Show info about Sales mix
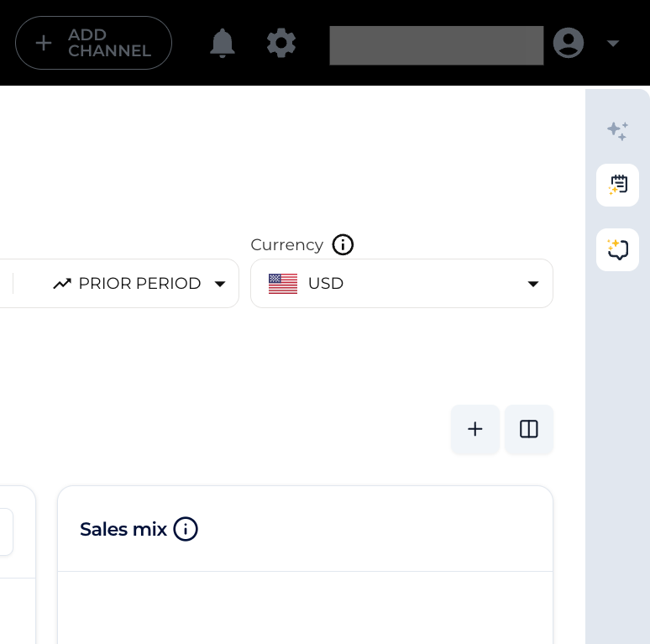Screen dimensions: 650x644 186,529
